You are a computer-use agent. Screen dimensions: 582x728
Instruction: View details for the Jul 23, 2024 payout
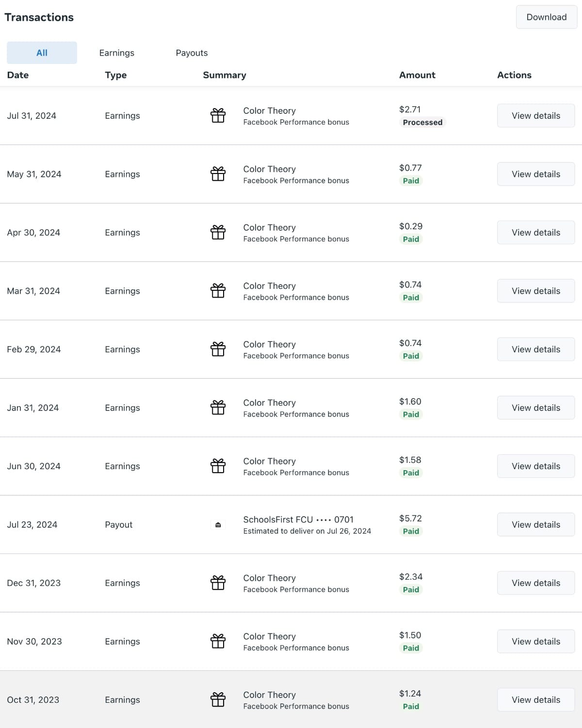coord(535,524)
